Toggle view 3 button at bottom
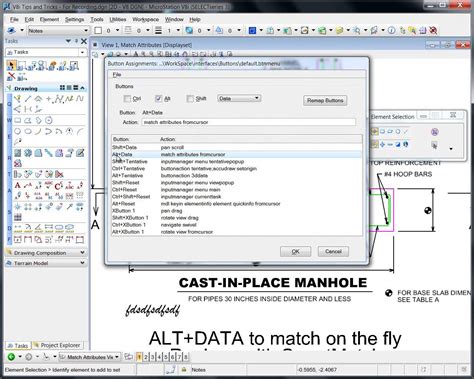Image resolution: width=474 pixels, height=379 pixels. [x=152, y=357]
